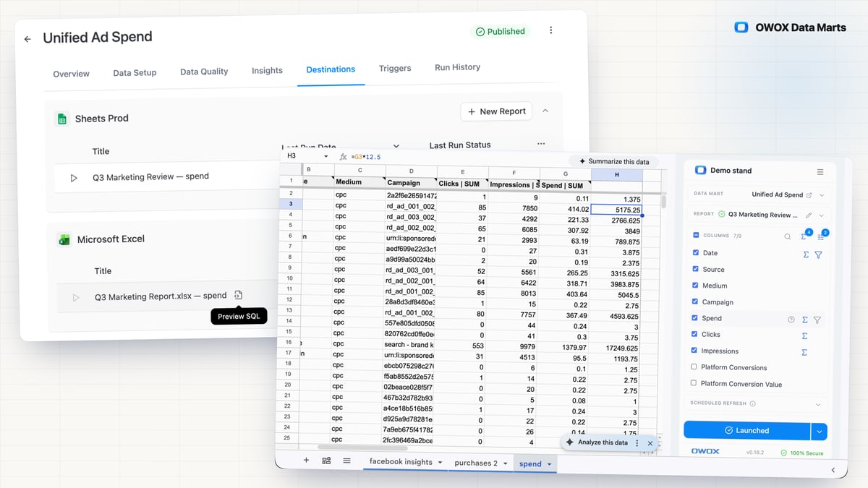Click the Preview SQL icon next to the xlsx report
The image size is (868, 488).
239,296
